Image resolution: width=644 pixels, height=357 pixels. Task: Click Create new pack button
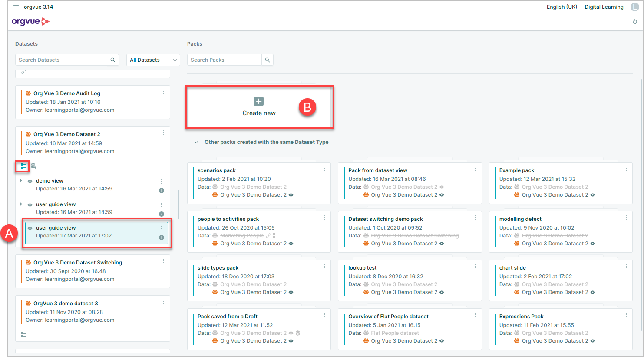259,107
